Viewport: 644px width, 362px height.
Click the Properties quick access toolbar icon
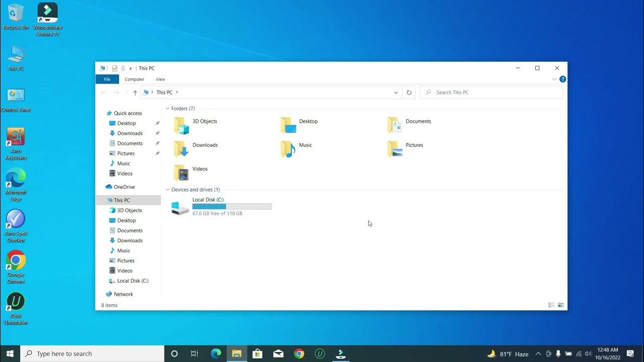(115, 68)
